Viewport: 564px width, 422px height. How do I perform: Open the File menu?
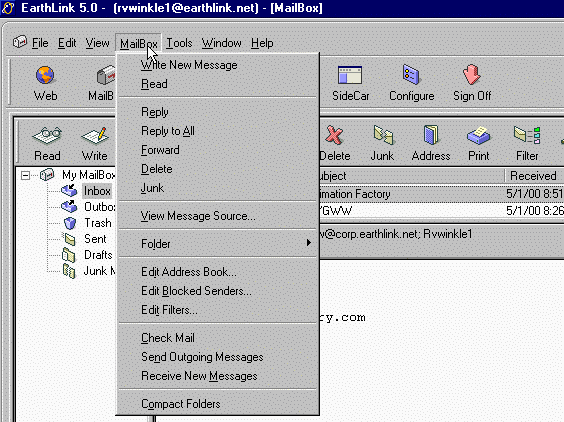tap(40, 43)
